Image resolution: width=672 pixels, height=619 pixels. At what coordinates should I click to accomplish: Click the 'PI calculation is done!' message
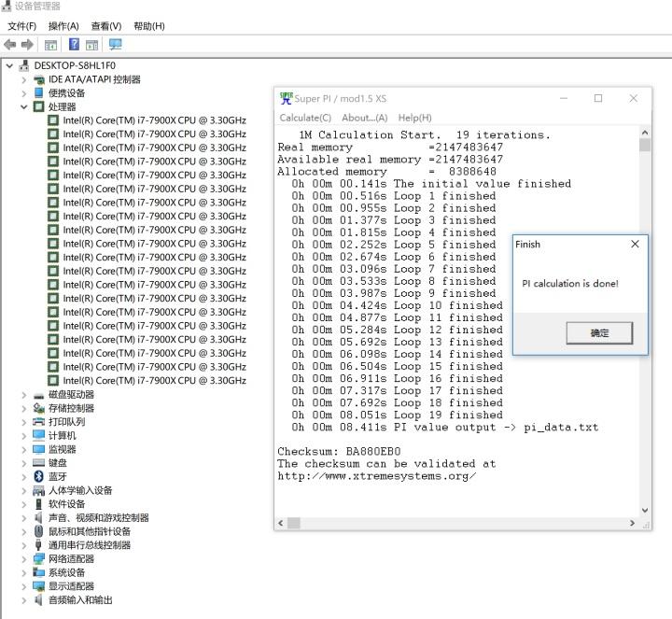(570, 283)
